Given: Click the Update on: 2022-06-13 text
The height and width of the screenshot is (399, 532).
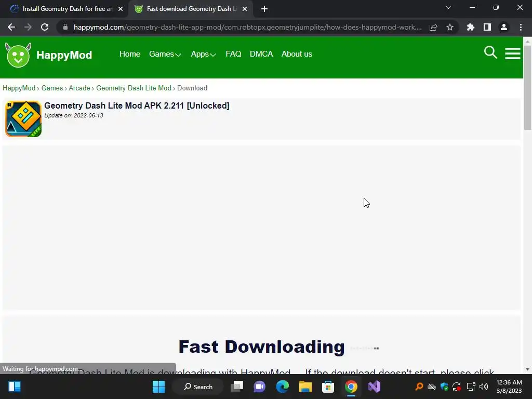Looking at the screenshot, I should click(x=74, y=115).
